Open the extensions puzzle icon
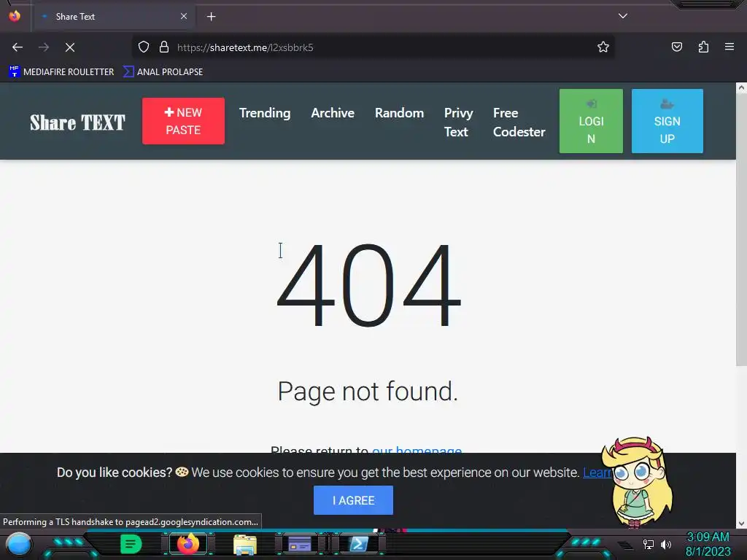The image size is (747, 560). tap(703, 47)
